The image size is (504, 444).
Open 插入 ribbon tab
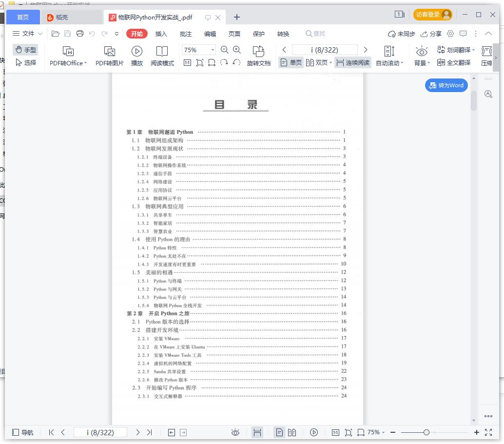pyautogui.click(x=161, y=34)
